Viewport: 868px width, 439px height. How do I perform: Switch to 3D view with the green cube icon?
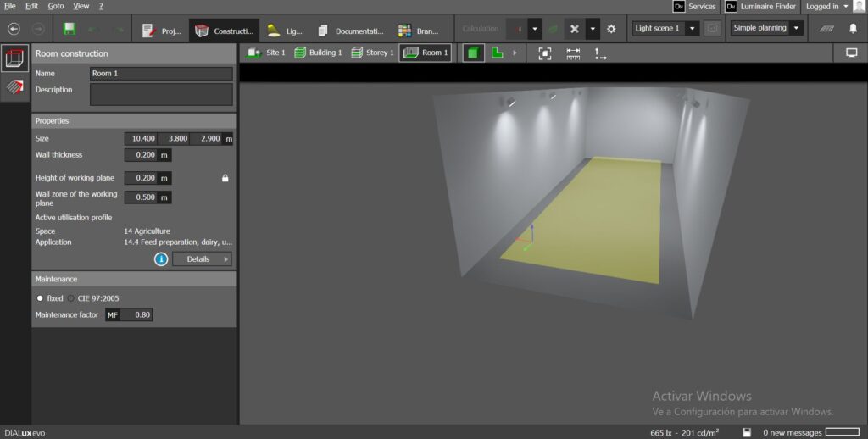[474, 53]
